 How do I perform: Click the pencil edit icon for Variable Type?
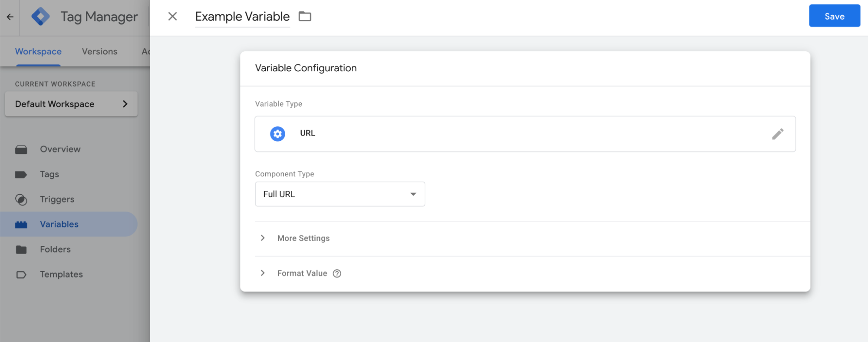tap(777, 134)
